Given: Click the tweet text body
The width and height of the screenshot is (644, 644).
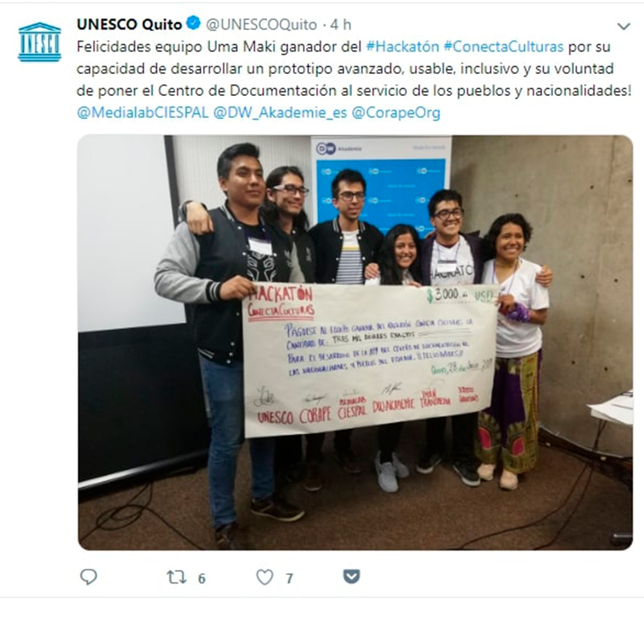Looking at the screenshot, I should click(354, 79).
